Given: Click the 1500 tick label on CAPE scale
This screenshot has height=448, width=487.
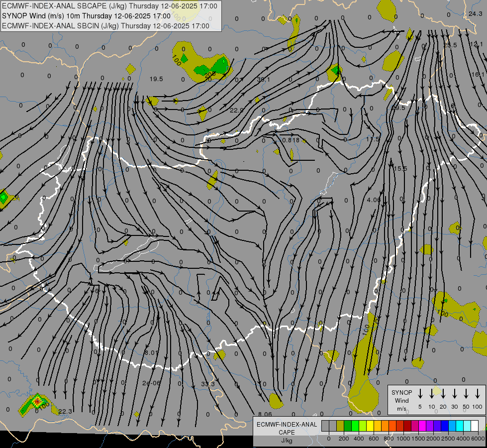Looking at the screenshot, I should click(x=418, y=439).
